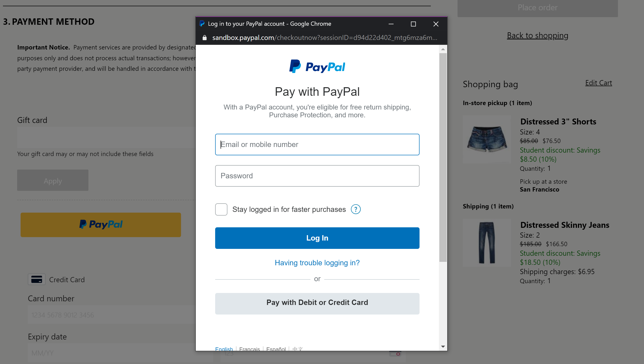The height and width of the screenshot is (364, 644).
Task: Click the PayPal button on checkout page
Action: (101, 224)
